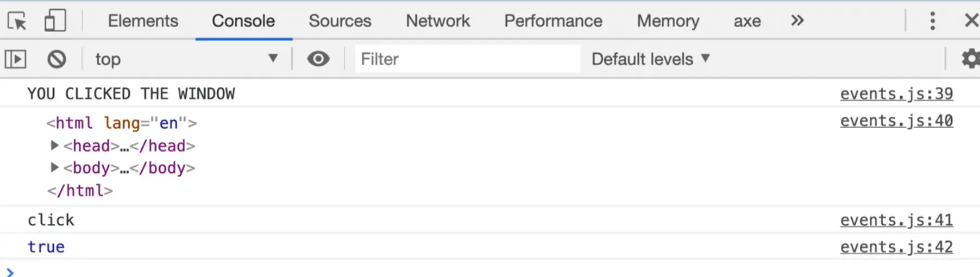This screenshot has width=980, height=277.
Task: Open the DevTools three-dot menu
Action: tap(932, 21)
